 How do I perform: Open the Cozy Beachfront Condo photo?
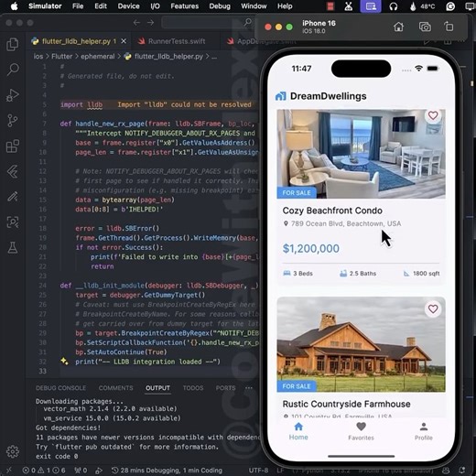[x=361, y=154]
